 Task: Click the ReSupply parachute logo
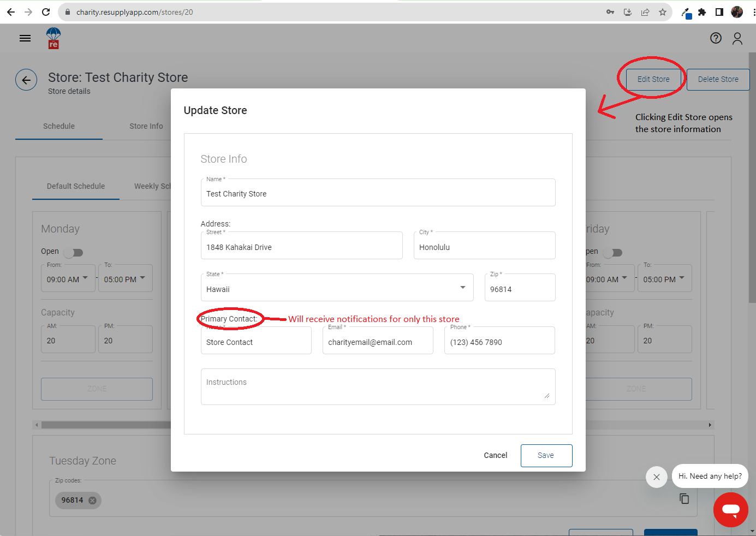(x=53, y=38)
